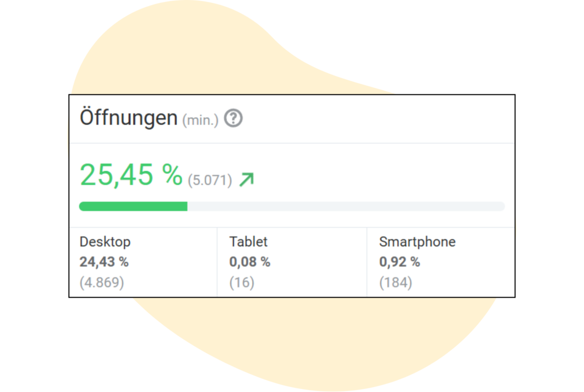Click the (min.) label
This screenshot has height=392, width=584.
pyautogui.click(x=200, y=120)
